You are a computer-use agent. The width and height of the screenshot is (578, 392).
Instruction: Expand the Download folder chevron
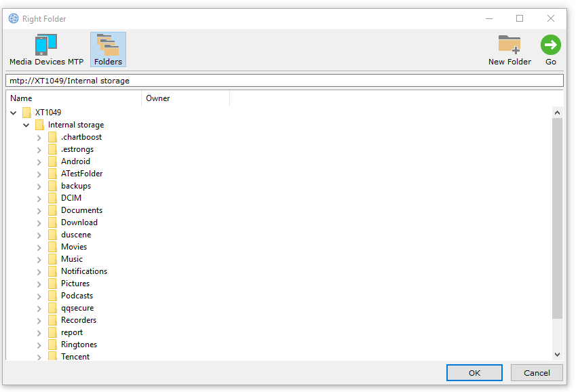click(x=39, y=222)
